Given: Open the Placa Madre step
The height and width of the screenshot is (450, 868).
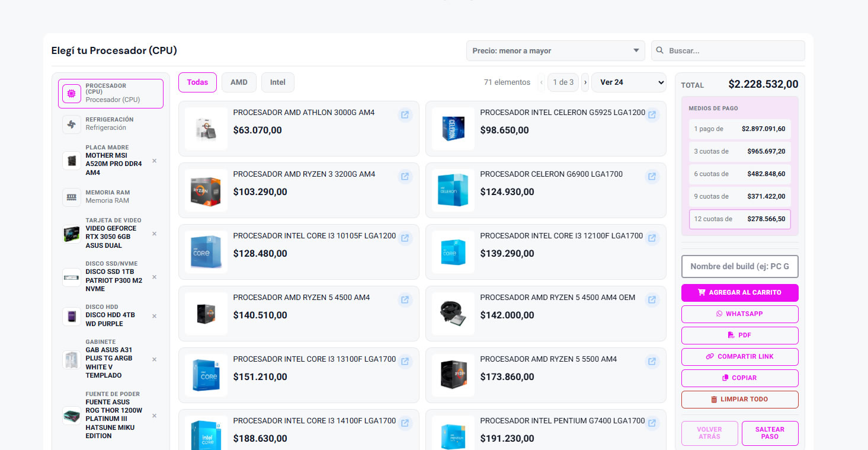Looking at the screenshot, I should click(111, 161).
